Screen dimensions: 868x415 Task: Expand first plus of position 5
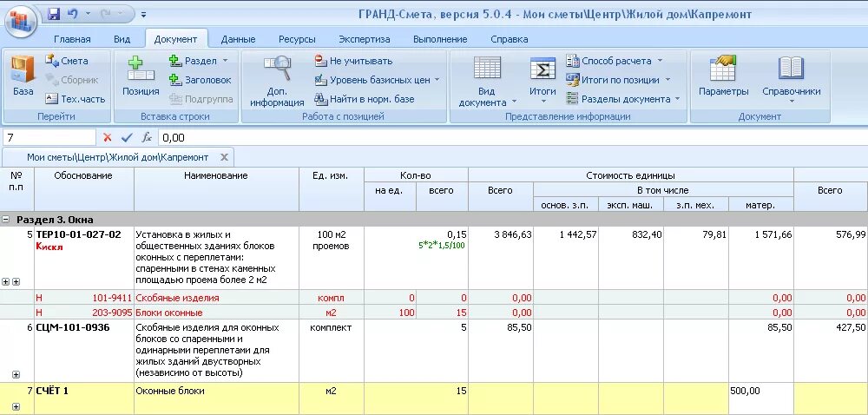[x=6, y=281]
